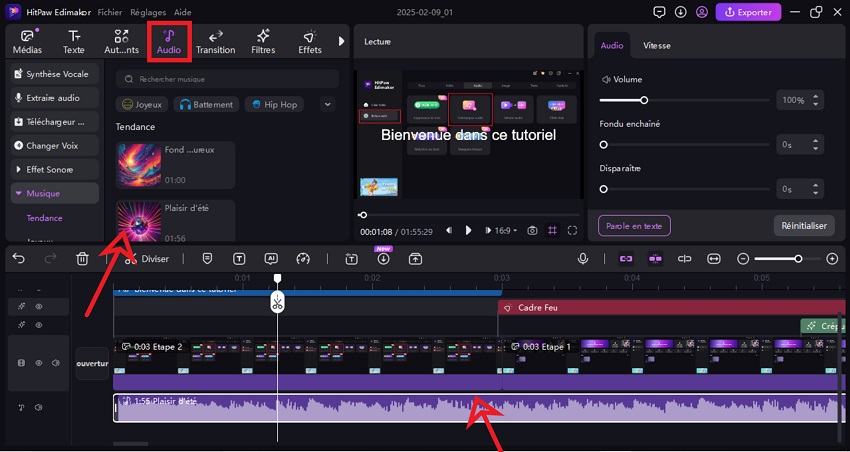850x452 pixels.
Task: Click the add-text icon with a plus
Action: click(x=351, y=259)
